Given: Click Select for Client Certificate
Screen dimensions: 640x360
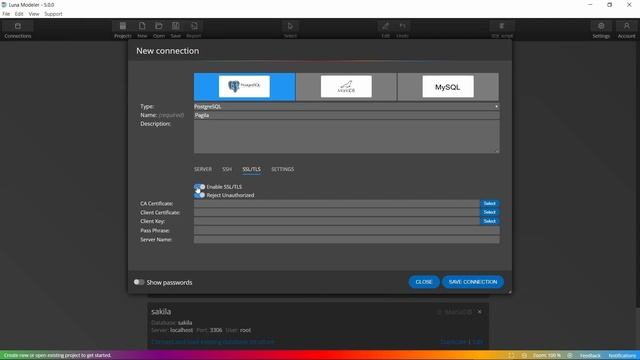Looking at the screenshot, I should pos(489,212).
